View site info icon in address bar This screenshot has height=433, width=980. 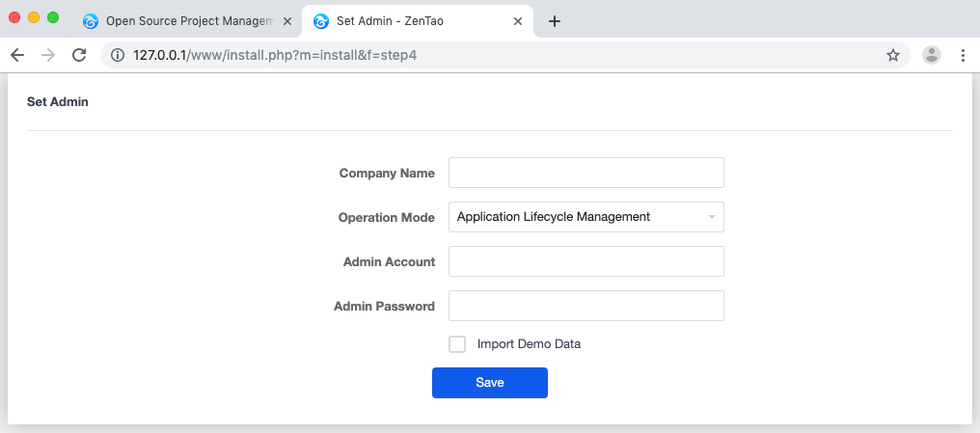pyautogui.click(x=118, y=55)
